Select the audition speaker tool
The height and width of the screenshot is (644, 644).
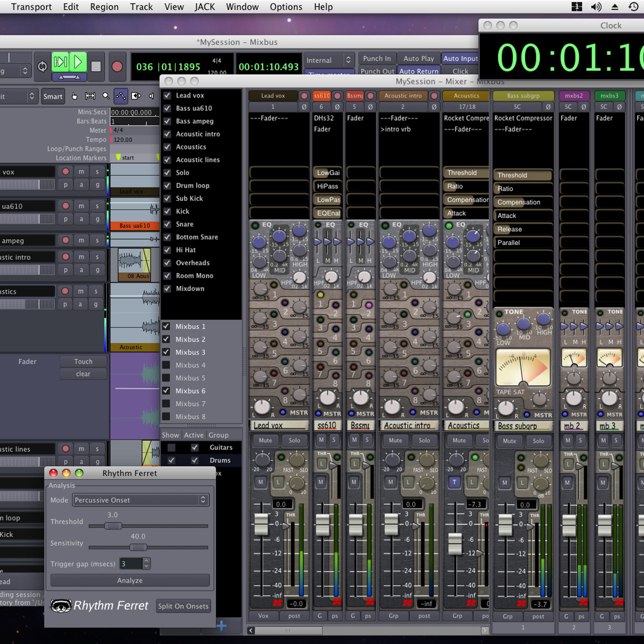(151, 96)
